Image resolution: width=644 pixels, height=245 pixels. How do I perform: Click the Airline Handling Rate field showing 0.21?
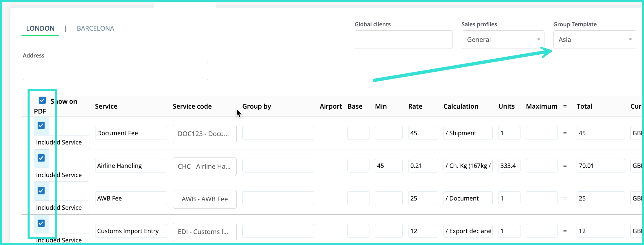click(x=423, y=166)
